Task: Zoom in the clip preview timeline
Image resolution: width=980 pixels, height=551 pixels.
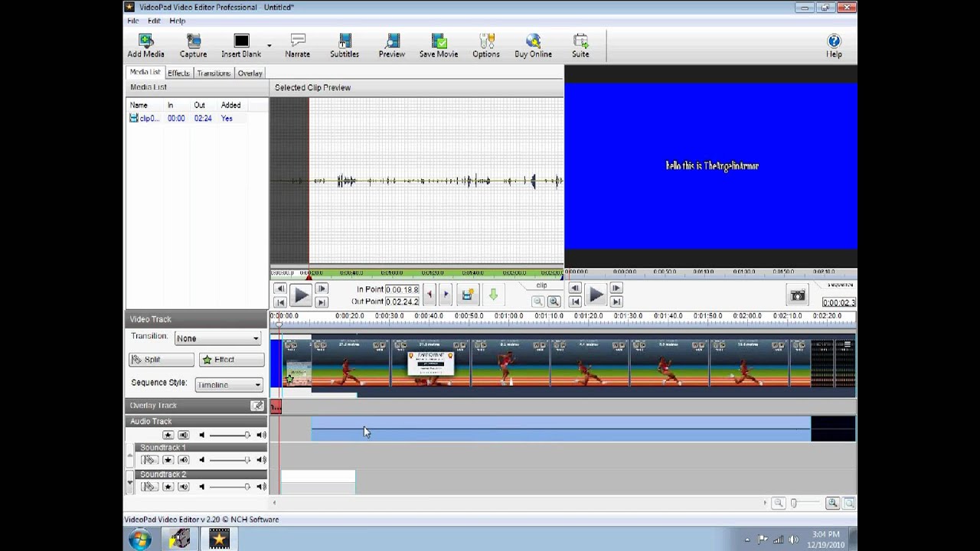Action: tap(554, 302)
